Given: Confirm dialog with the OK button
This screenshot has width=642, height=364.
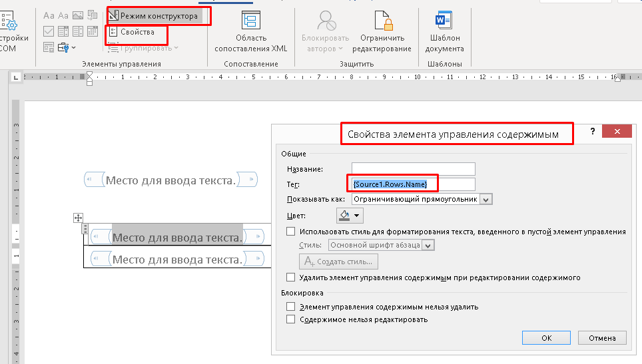Looking at the screenshot, I should click(546, 338).
